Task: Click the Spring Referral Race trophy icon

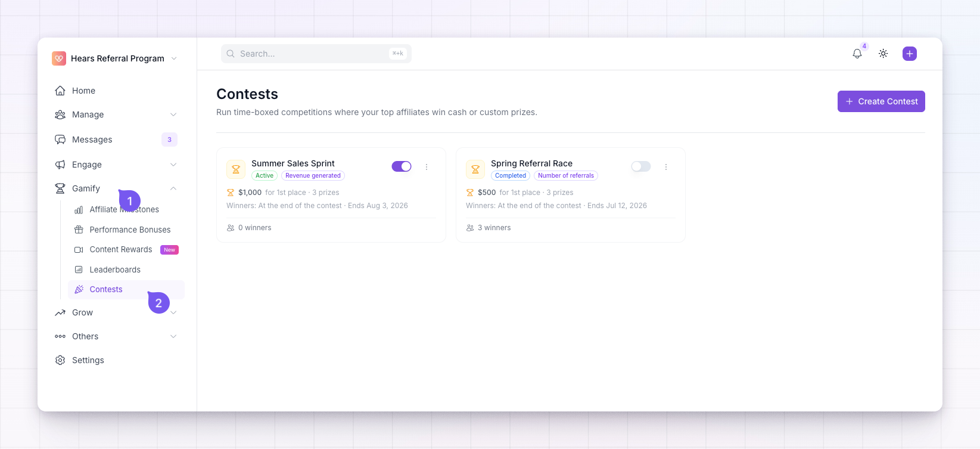Action: click(x=475, y=169)
